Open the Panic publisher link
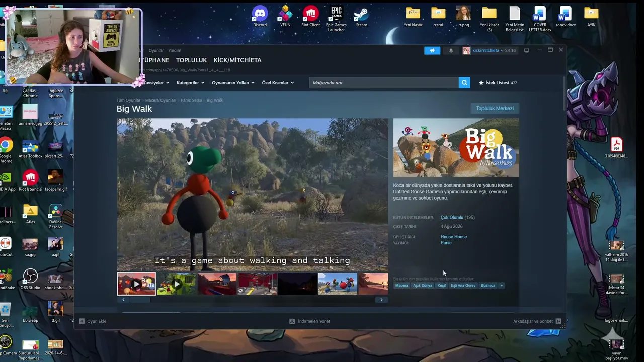The height and width of the screenshot is (362, 644). coord(446,243)
